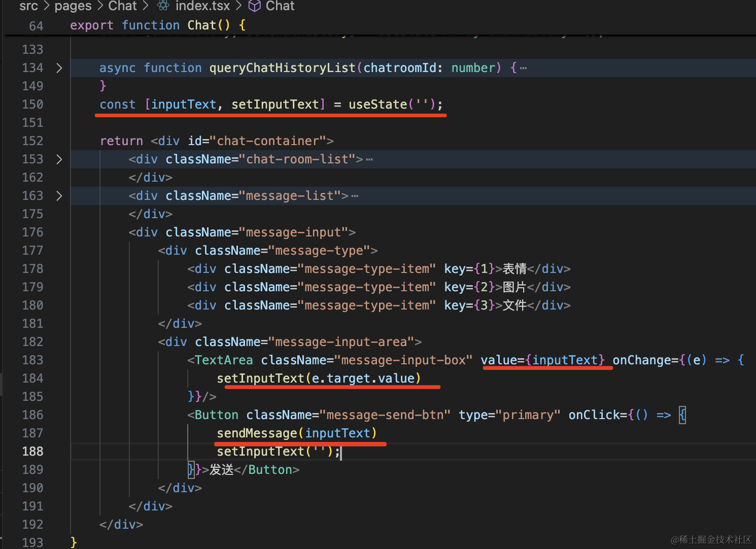Click folded ellipsis after queryChatHistoryList function

[x=523, y=68]
